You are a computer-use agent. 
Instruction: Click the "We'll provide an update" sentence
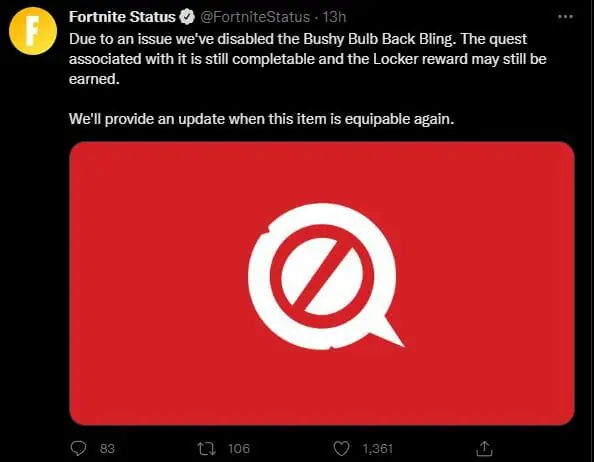click(261, 119)
